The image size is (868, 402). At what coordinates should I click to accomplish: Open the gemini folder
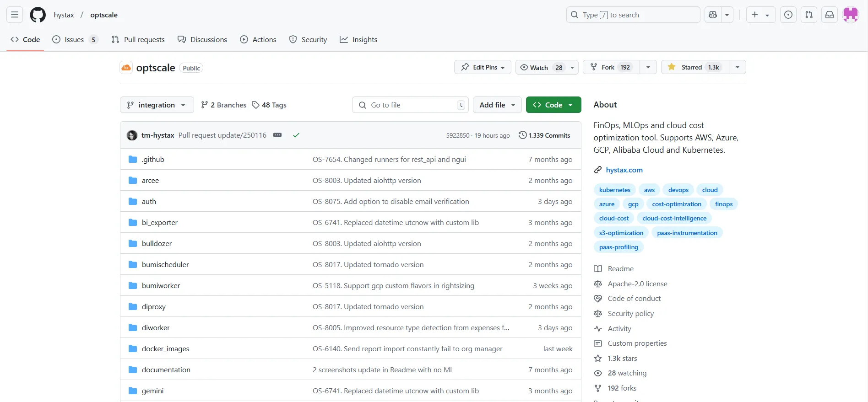pos(152,391)
